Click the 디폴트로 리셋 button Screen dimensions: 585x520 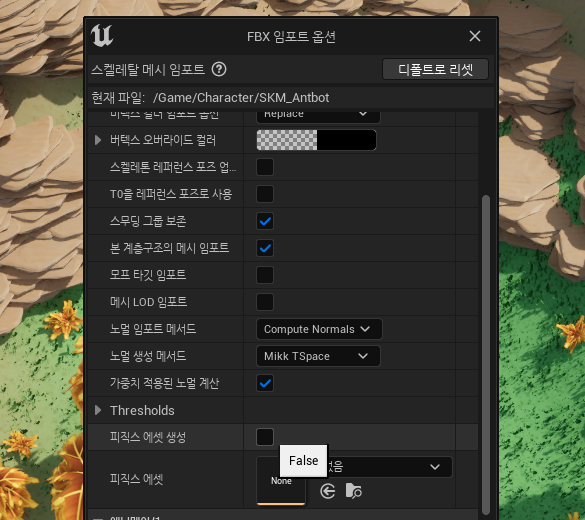[x=435, y=69]
